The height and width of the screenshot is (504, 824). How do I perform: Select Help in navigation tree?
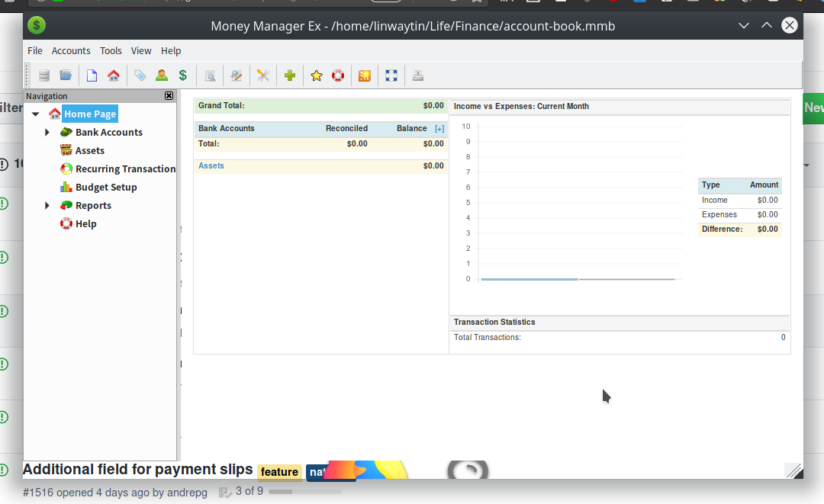86,223
